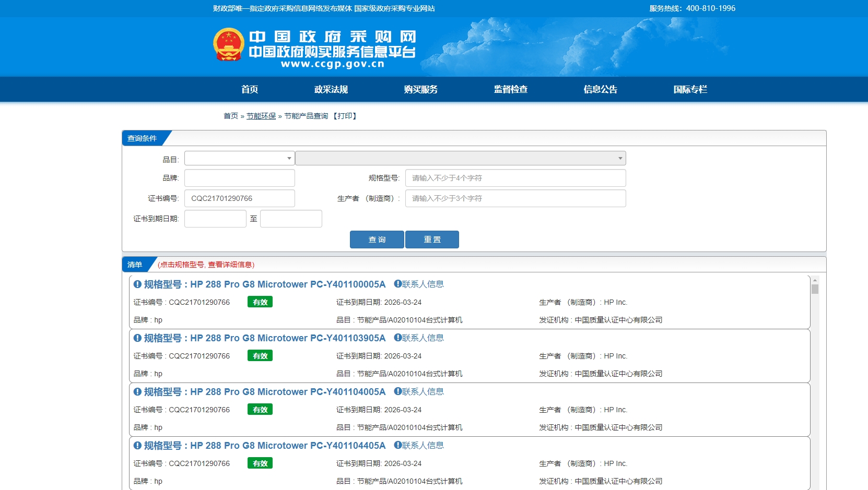
Task: Click the results list scrollbar thumb
Action: pos(815,289)
